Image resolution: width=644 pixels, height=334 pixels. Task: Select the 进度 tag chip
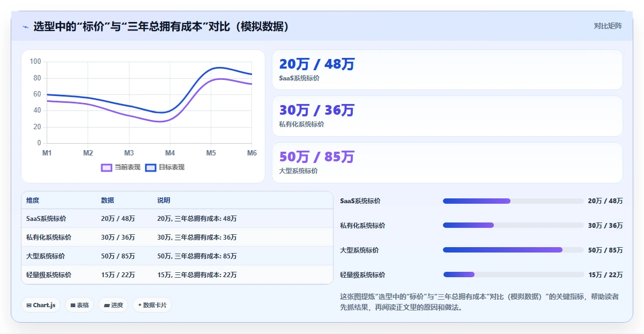pos(113,305)
